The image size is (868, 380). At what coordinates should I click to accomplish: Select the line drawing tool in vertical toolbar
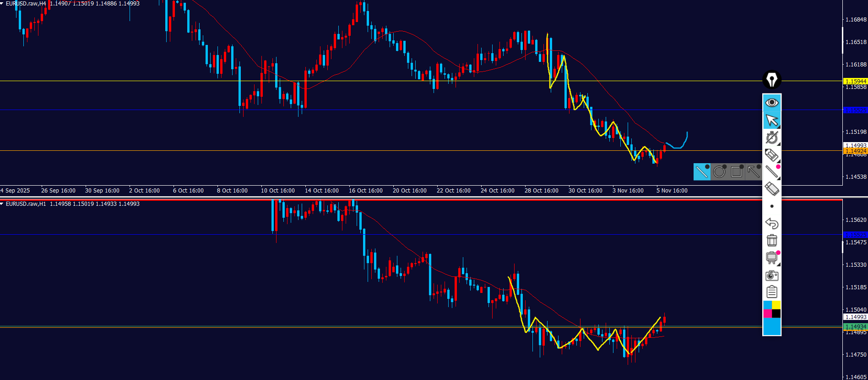click(x=772, y=172)
